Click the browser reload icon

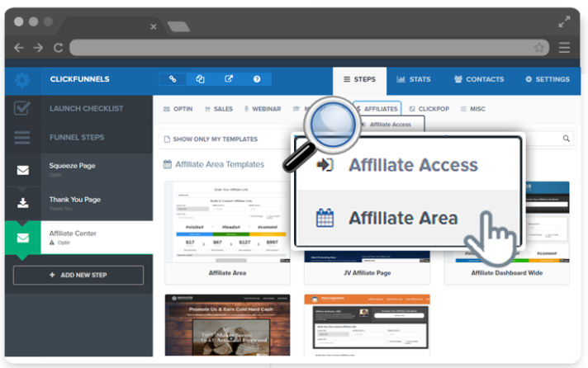pos(58,48)
